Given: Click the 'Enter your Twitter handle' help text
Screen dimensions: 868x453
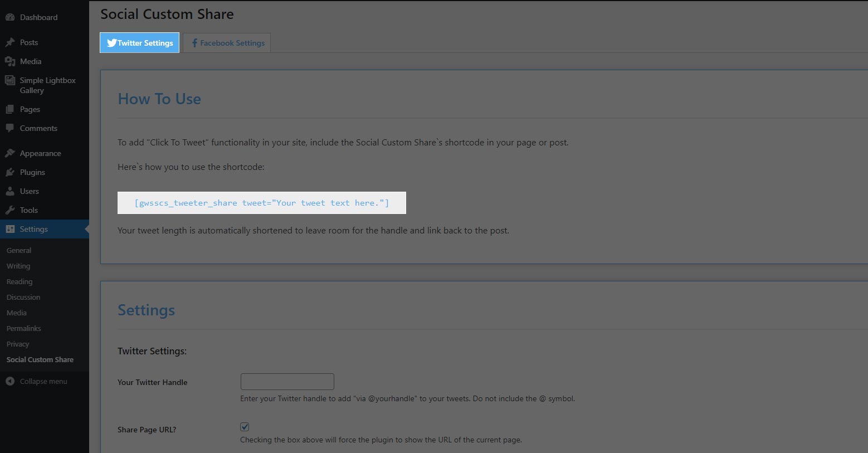Looking at the screenshot, I should click(407, 399).
